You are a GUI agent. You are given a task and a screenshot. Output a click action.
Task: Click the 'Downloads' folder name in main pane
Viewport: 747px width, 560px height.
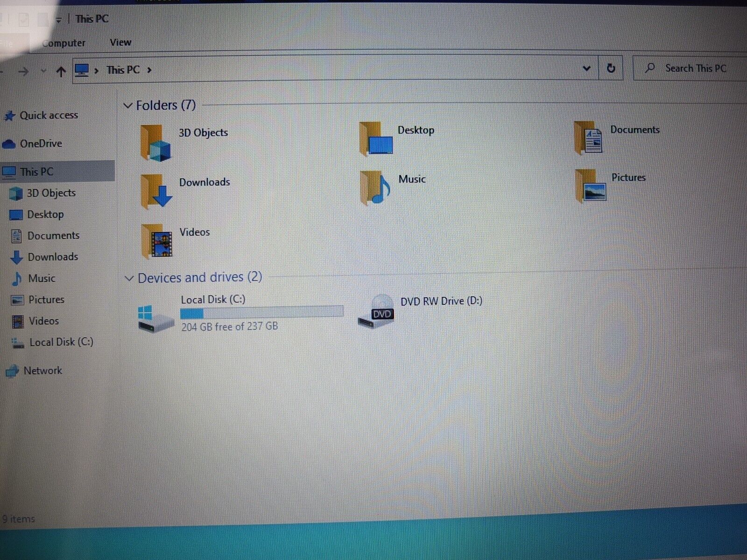click(x=204, y=182)
